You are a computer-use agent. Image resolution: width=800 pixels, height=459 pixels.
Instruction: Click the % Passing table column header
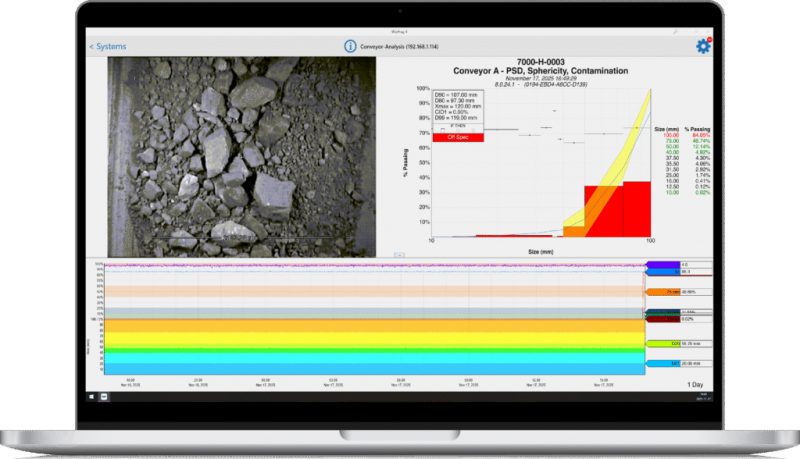697,129
